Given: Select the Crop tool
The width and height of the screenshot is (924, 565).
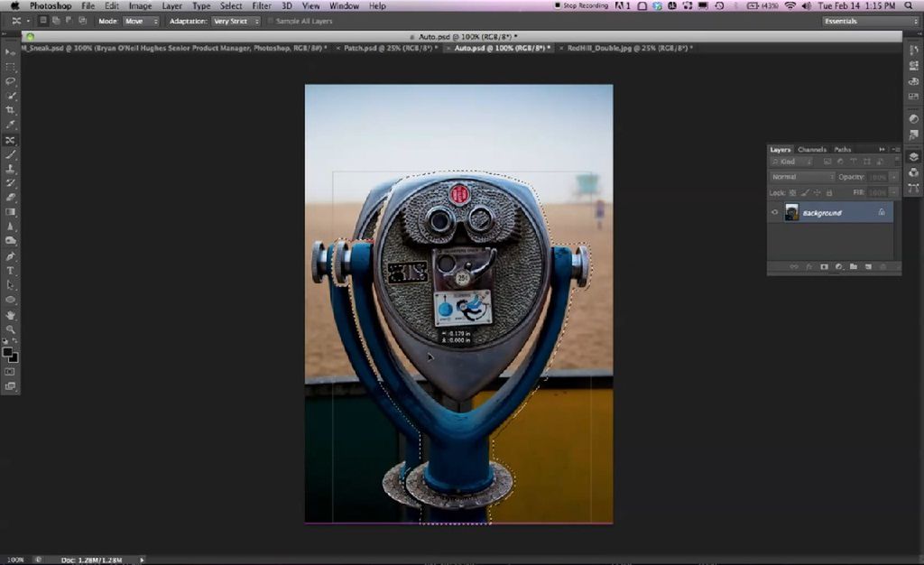Looking at the screenshot, I should 10,110.
